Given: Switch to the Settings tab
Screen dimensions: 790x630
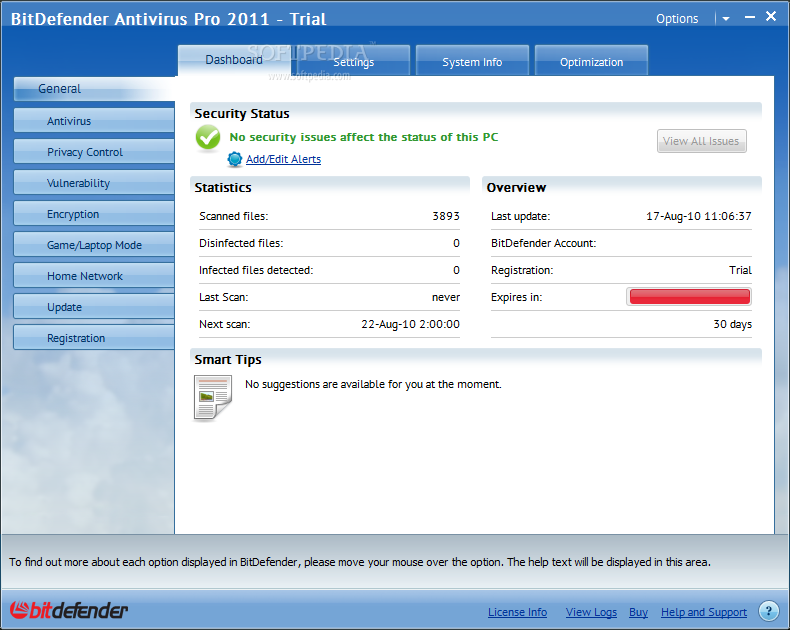Looking at the screenshot, I should coord(354,62).
